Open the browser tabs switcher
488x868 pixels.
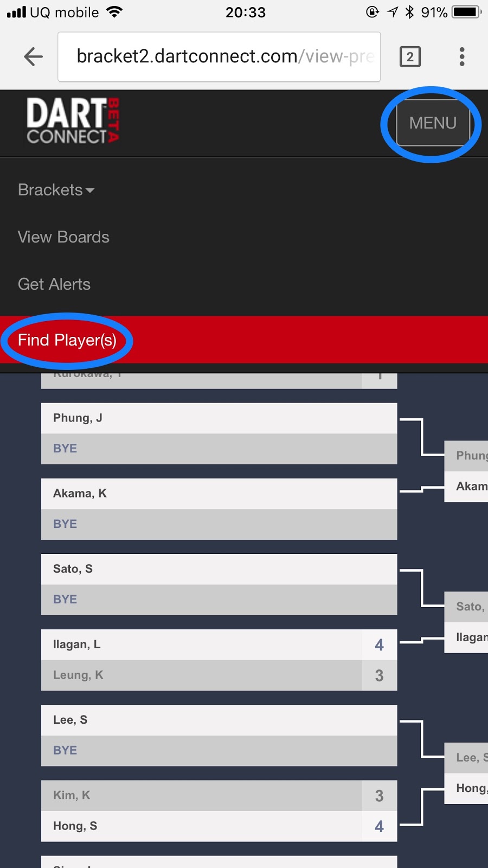click(410, 56)
